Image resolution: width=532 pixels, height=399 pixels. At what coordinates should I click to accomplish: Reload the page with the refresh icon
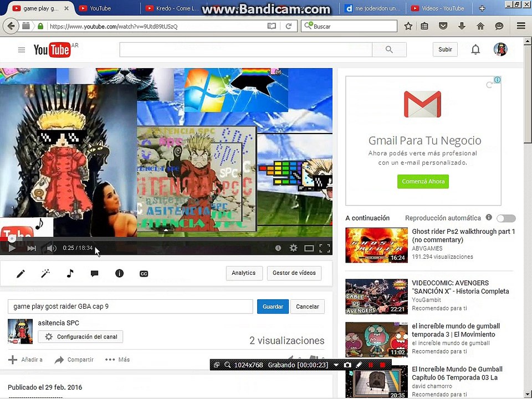click(x=289, y=26)
